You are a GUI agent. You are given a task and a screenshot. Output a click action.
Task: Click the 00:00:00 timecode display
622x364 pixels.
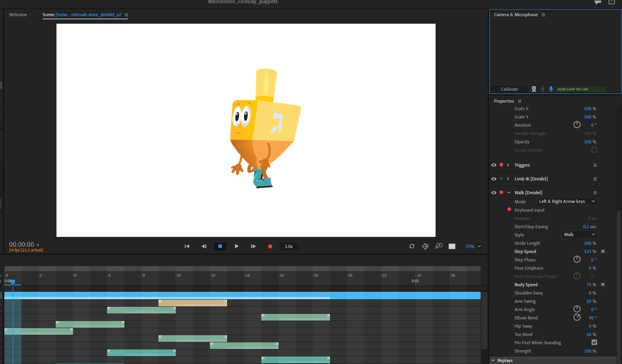pyautogui.click(x=22, y=245)
